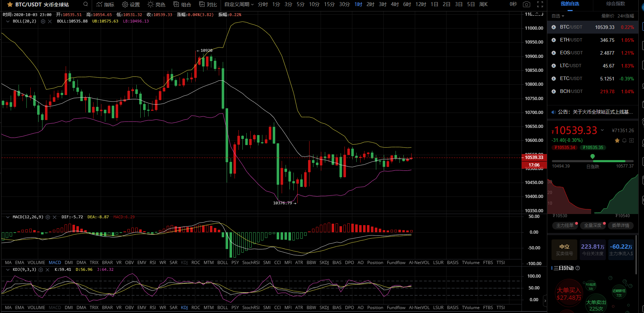The width and height of the screenshot is (644, 313).
Task: Switch to 亮色 light theme
Action: pos(156,5)
